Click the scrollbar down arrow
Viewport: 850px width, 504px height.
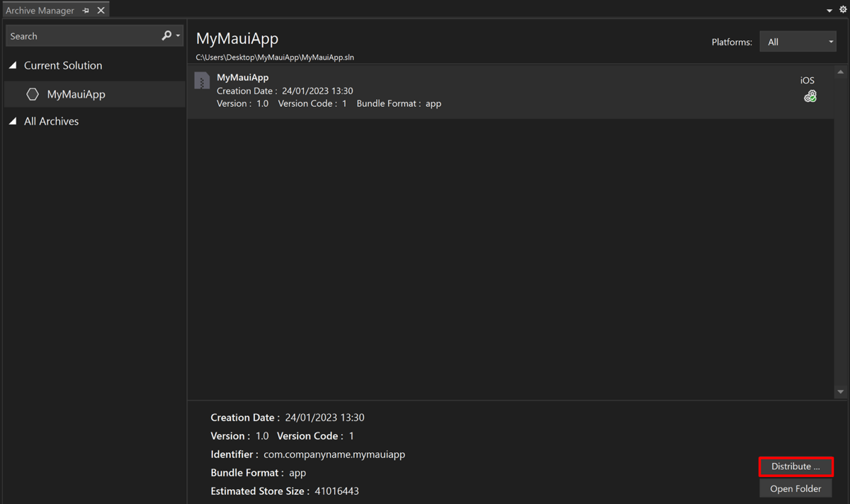tap(841, 391)
